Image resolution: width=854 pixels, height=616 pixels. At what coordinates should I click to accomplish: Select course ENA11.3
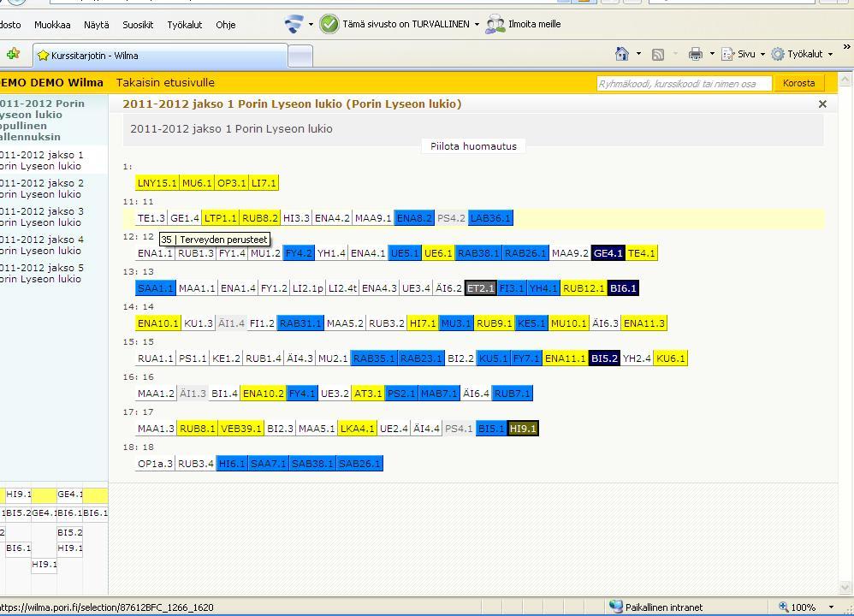pyautogui.click(x=644, y=323)
